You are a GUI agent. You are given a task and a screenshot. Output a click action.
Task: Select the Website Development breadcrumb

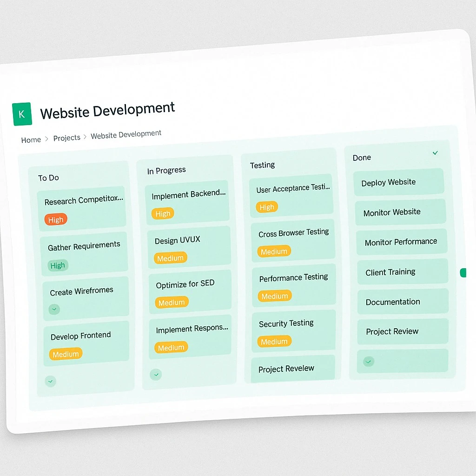tap(126, 135)
